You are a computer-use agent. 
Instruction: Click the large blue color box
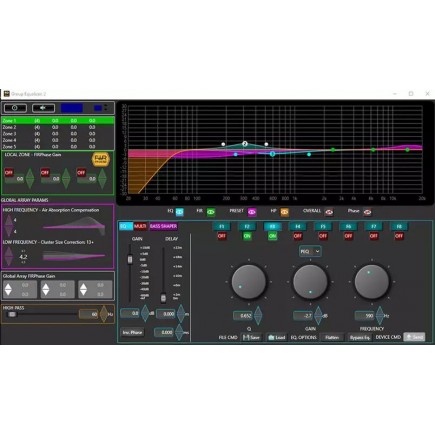coord(72,108)
